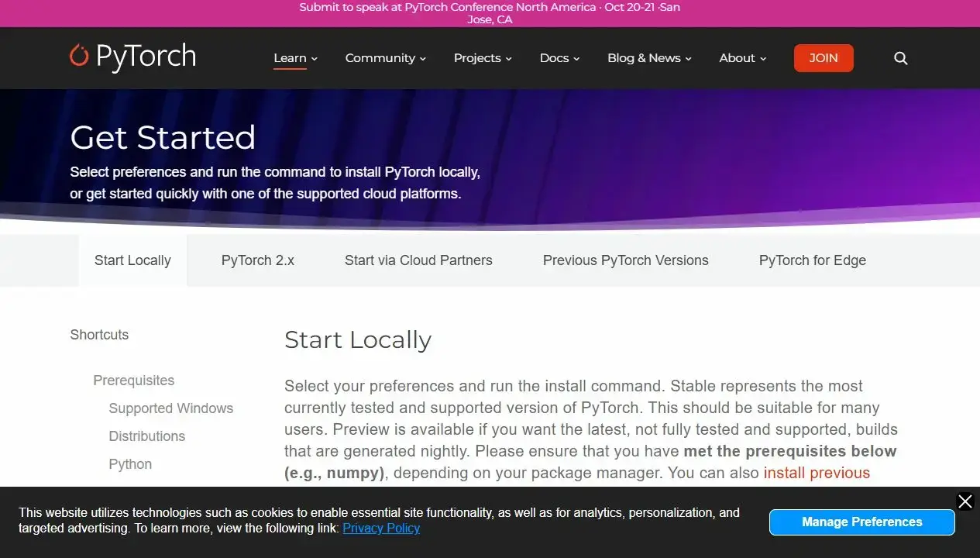Screen dimensions: 980x558
Task: Select the Start Locally tab
Action: coord(132,260)
